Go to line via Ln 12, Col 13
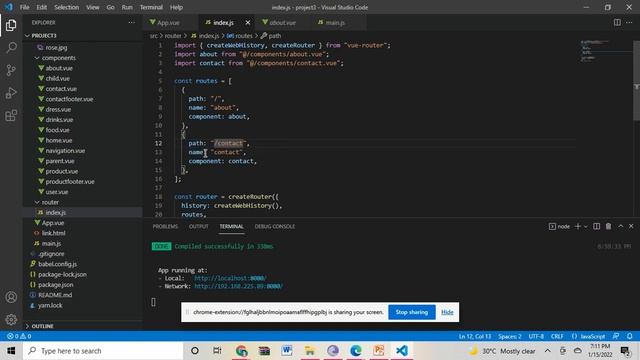This screenshot has height=360, width=640. [x=475, y=336]
